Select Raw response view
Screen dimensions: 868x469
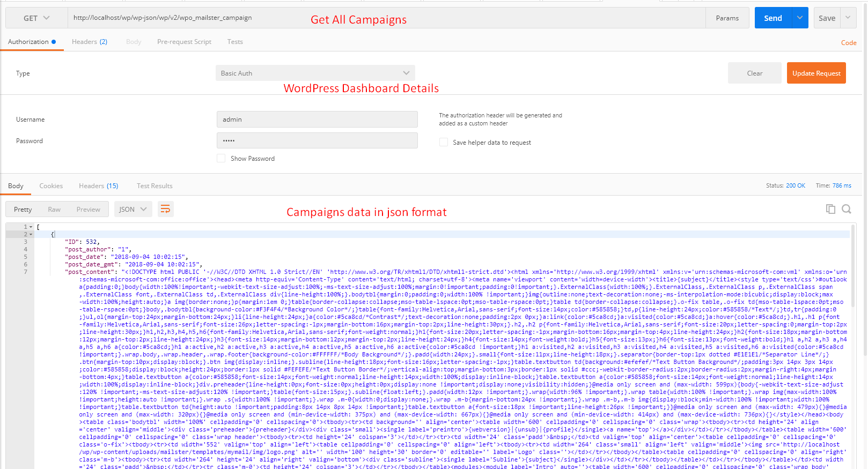tap(54, 210)
